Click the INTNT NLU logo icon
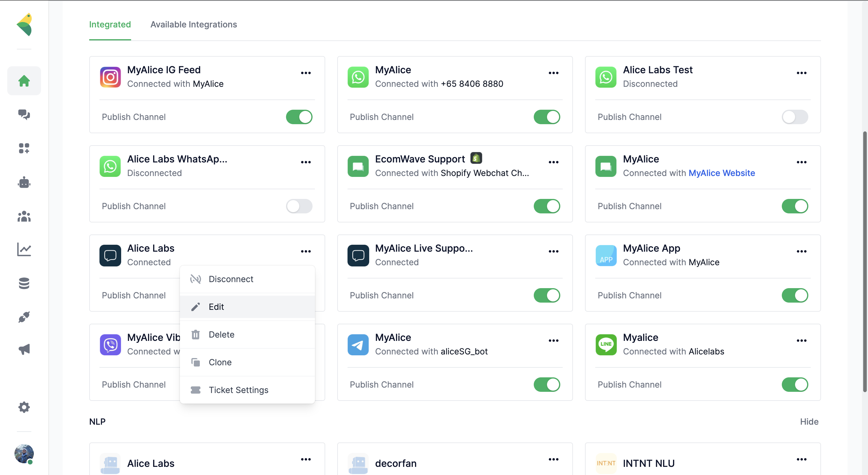 click(x=606, y=463)
